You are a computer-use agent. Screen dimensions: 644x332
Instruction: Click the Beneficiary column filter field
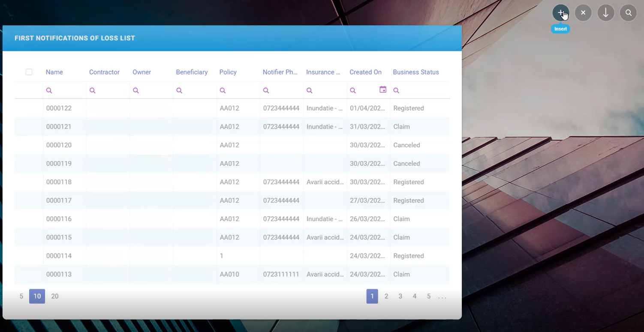tap(198, 90)
